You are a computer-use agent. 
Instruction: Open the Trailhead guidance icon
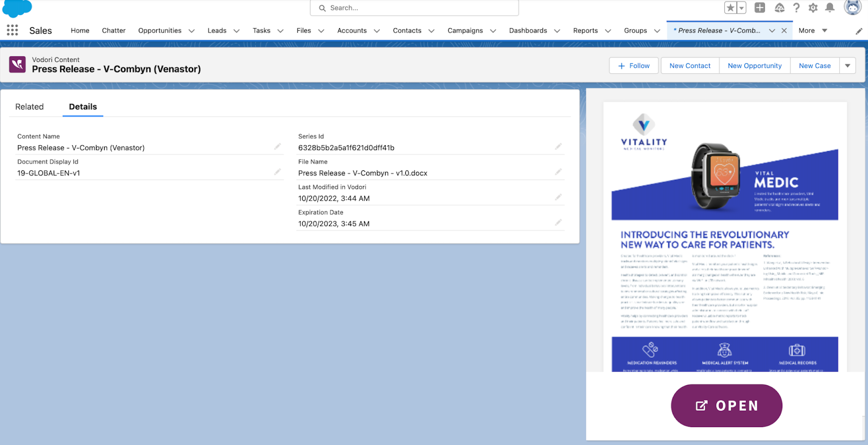click(x=780, y=8)
